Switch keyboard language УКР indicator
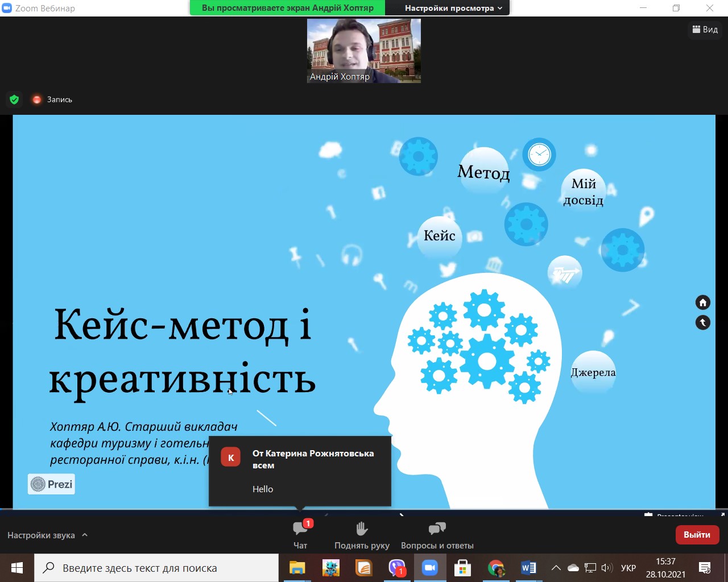Screen dimensions: 728x582 pos(628,568)
